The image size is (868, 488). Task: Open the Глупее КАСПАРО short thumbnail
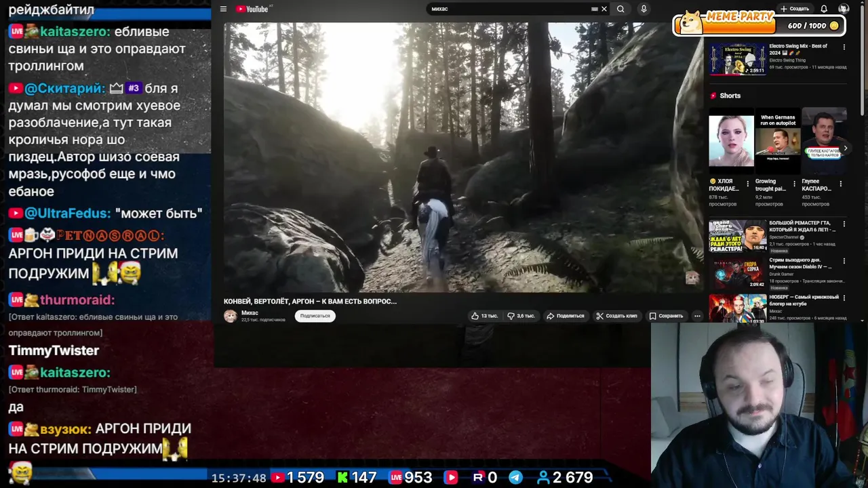[823, 140]
